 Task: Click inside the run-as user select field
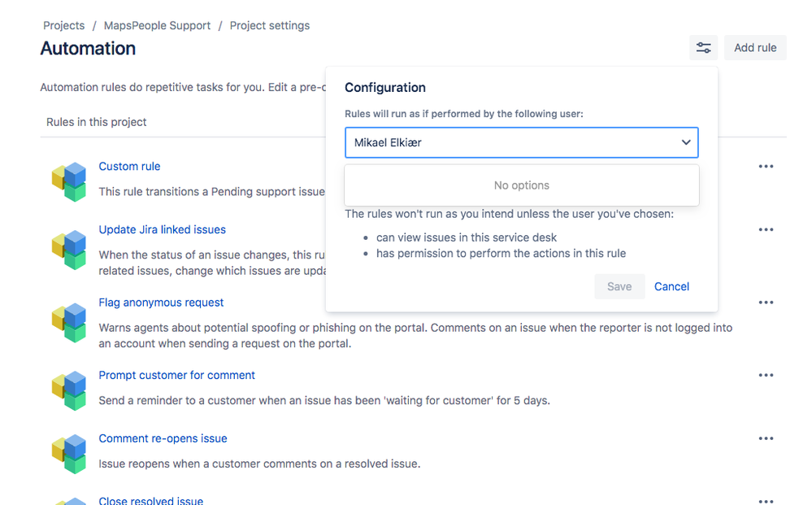click(522, 142)
